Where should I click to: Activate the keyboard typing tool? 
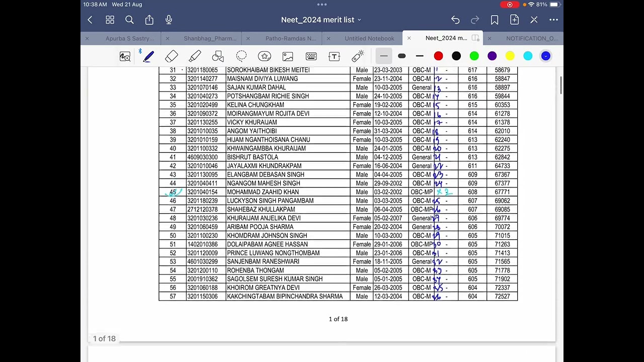pos(311,56)
